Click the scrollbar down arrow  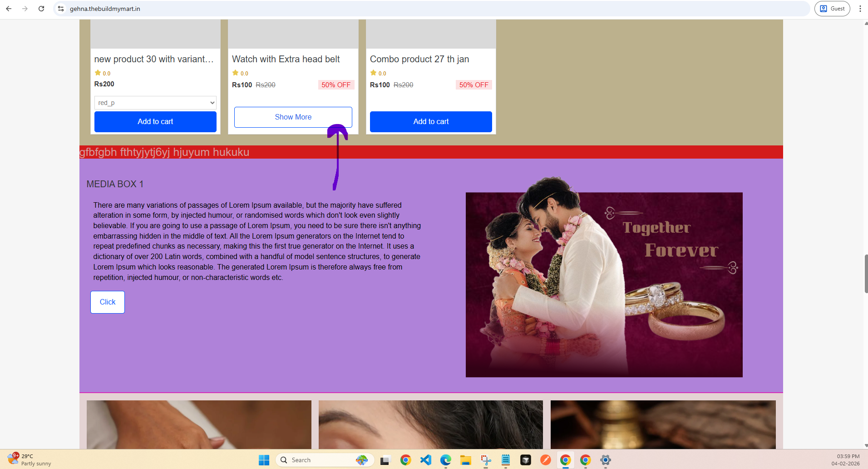tap(866, 445)
